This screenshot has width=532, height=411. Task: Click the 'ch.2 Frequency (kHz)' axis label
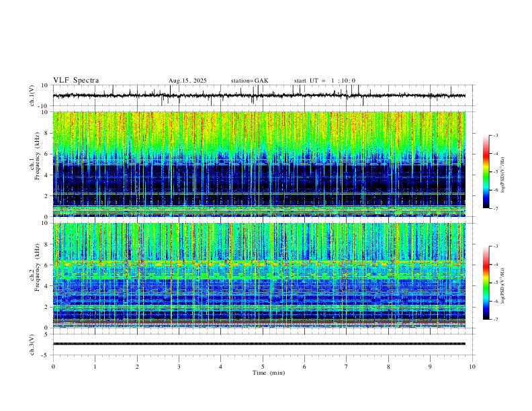tap(34, 267)
